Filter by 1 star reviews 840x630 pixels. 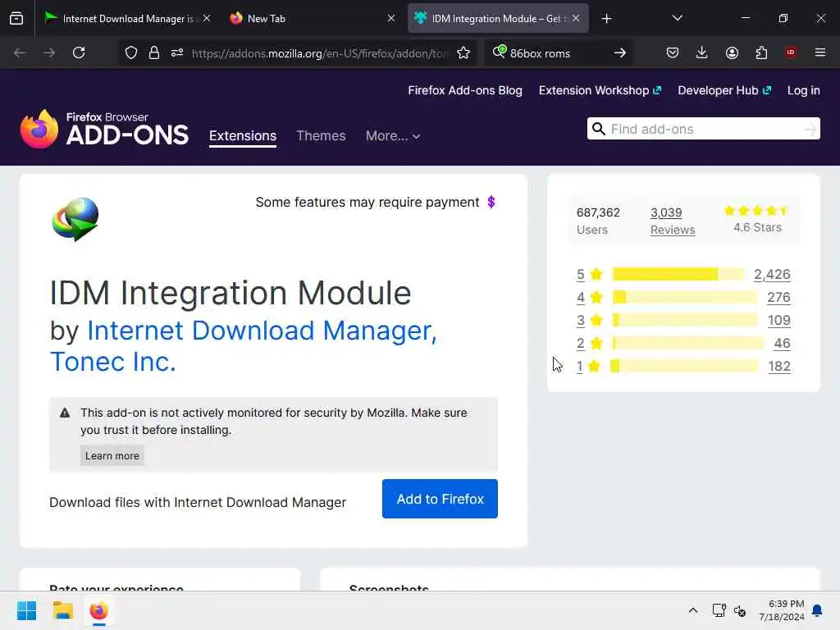pyautogui.click(x=580, y=367)
